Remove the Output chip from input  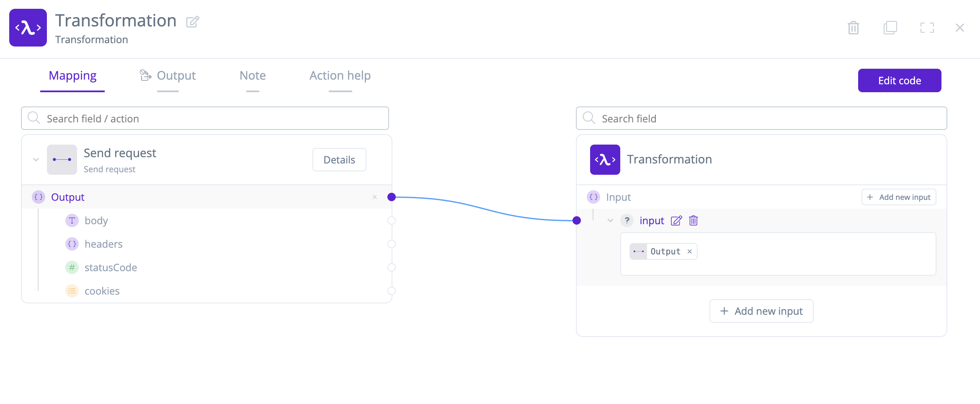pos(690,251)
